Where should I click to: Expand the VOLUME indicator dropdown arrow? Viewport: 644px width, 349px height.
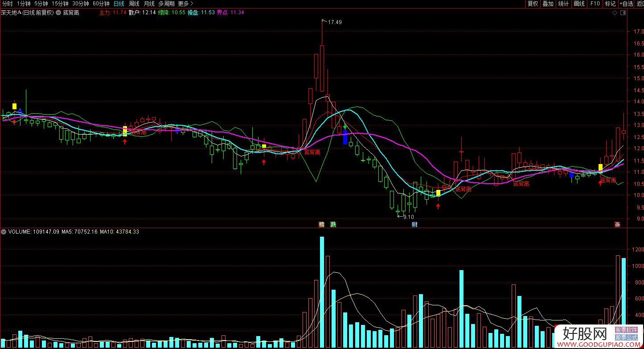[x=4, y=232]
